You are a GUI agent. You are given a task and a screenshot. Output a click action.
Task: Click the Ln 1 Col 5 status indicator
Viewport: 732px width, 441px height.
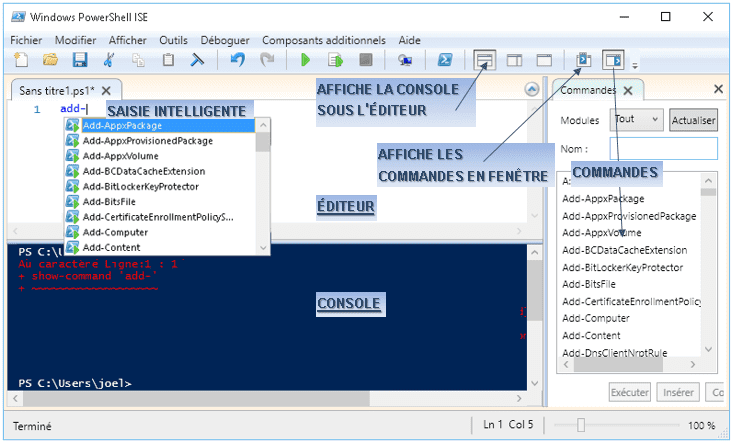pos(508,425)
